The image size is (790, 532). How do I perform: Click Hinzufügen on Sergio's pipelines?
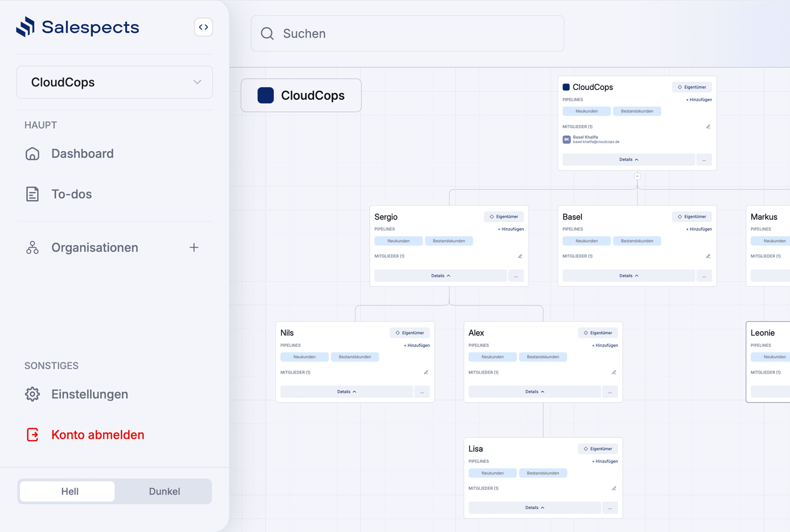(511, 229)
